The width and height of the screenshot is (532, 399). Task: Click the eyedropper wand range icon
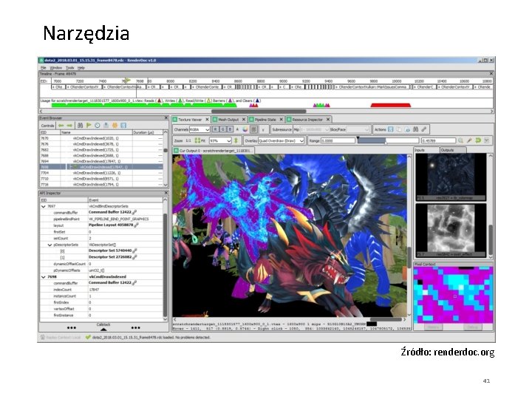pos(469,140)
